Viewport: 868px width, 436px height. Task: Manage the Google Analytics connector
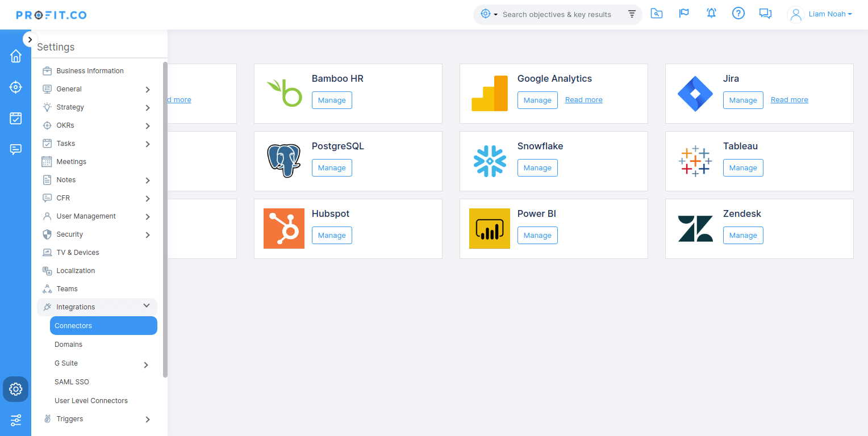pos(537,100)
